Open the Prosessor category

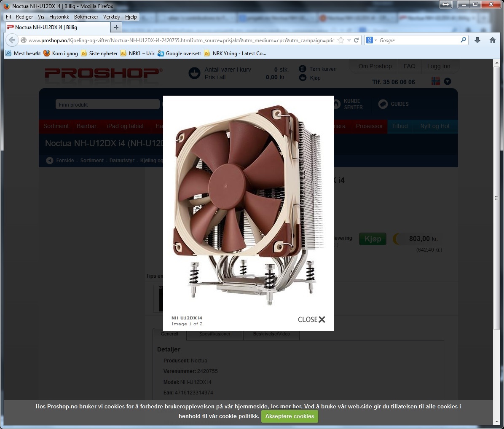tap(369, 126)
